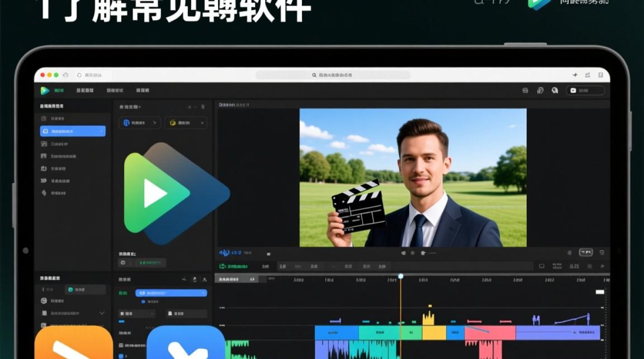This screenshot has width=644, height=359.
Task: Click the arrow icon ending the timeline toolbar
Action: click(x=602, y=266)
